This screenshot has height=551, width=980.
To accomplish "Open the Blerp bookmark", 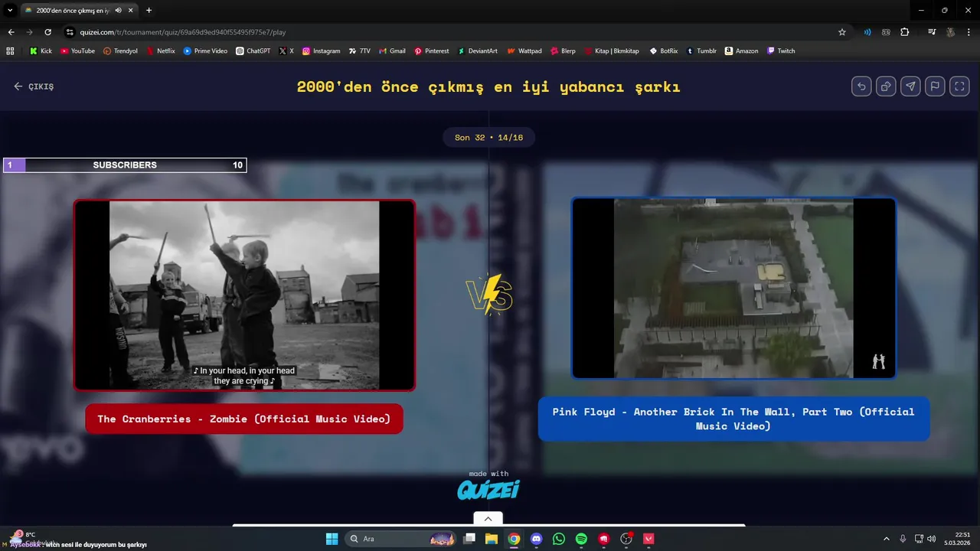I will click(x=563, y=51).
